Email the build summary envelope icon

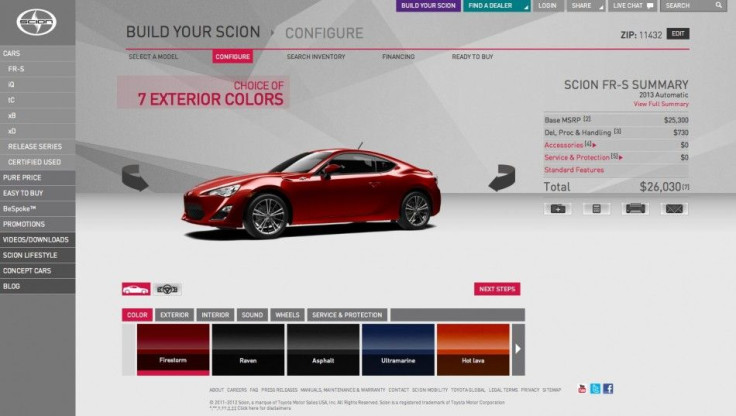[675, 208]
